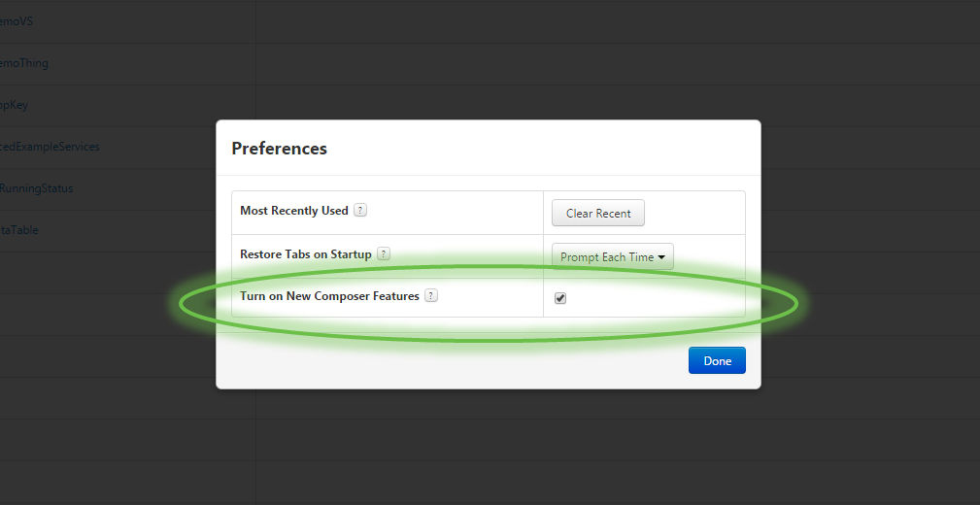Select the 'Restore Tabs on Startup' label
This screenshot has width=980, height=505.
point(306,254)
